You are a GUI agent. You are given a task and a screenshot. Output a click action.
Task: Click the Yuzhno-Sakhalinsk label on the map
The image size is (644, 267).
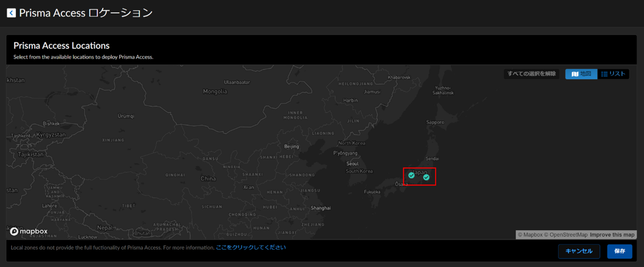click(x=443, y=90)
